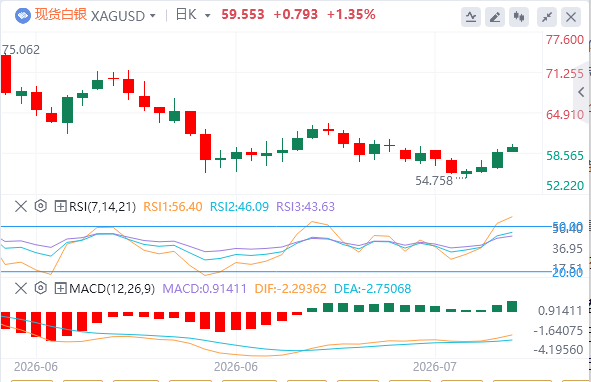This screenshot has height=382, width=591.
Task: Click the spot silver logo icon
Action: pos(23,15)
